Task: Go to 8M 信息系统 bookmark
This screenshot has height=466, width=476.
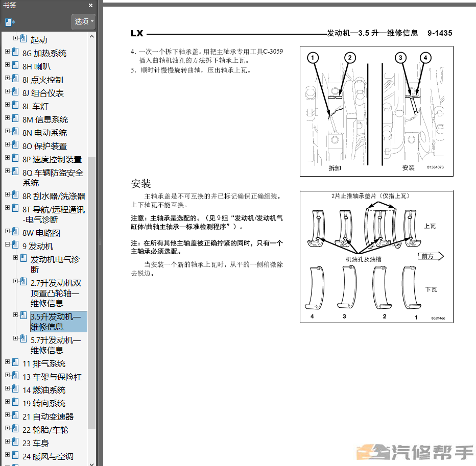Action: 45,119
